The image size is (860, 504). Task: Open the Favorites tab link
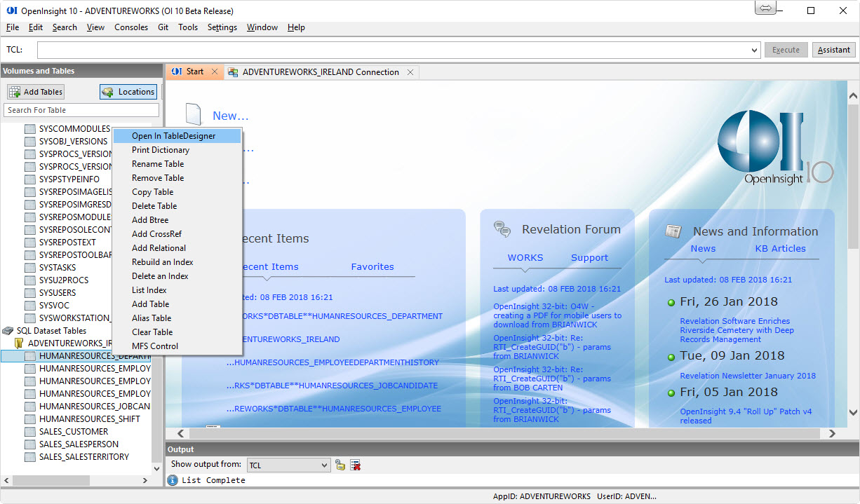pyautogui.click(x=372, y=266)
